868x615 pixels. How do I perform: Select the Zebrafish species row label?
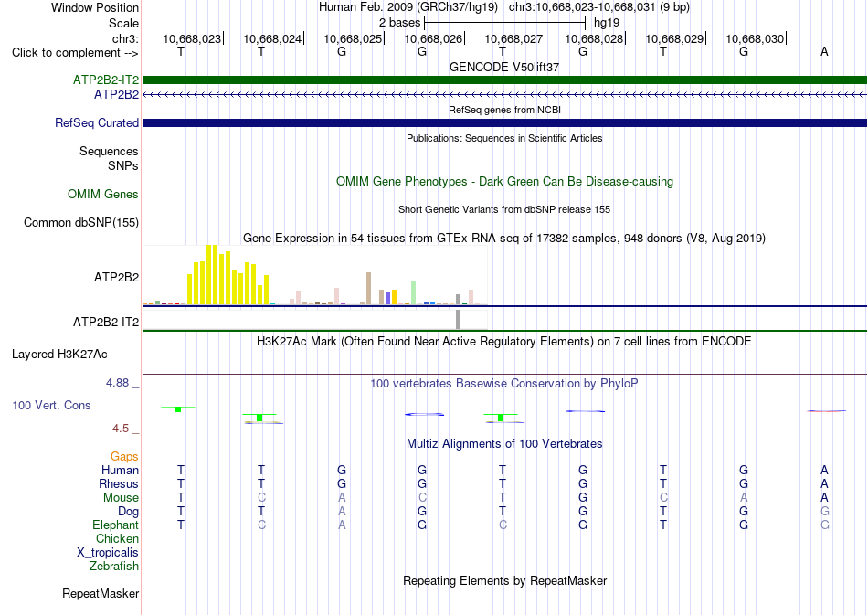pos(114,567)
